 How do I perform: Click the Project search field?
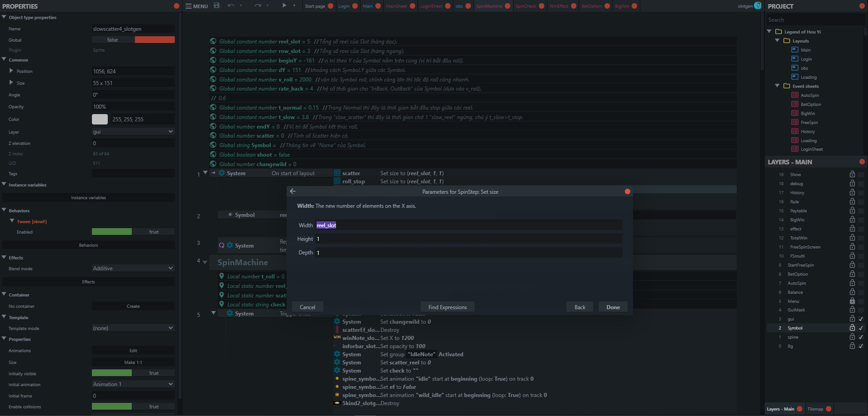point(815,20)
